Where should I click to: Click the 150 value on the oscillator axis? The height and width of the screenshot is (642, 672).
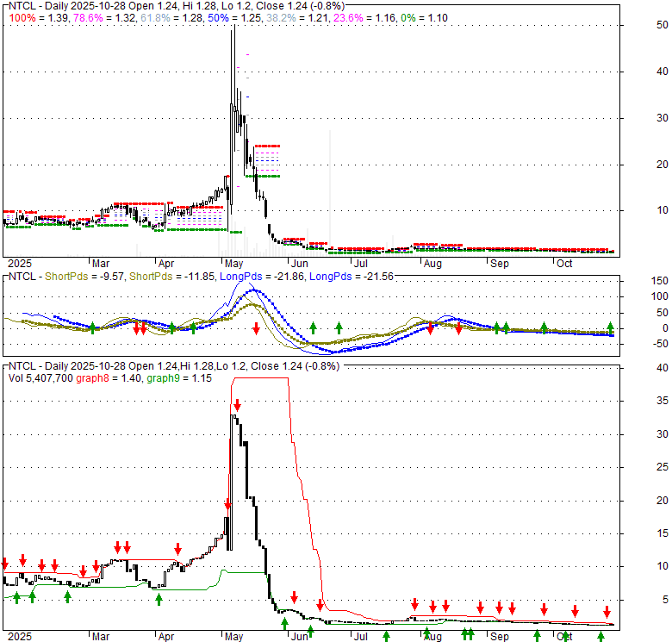point(660,281)
